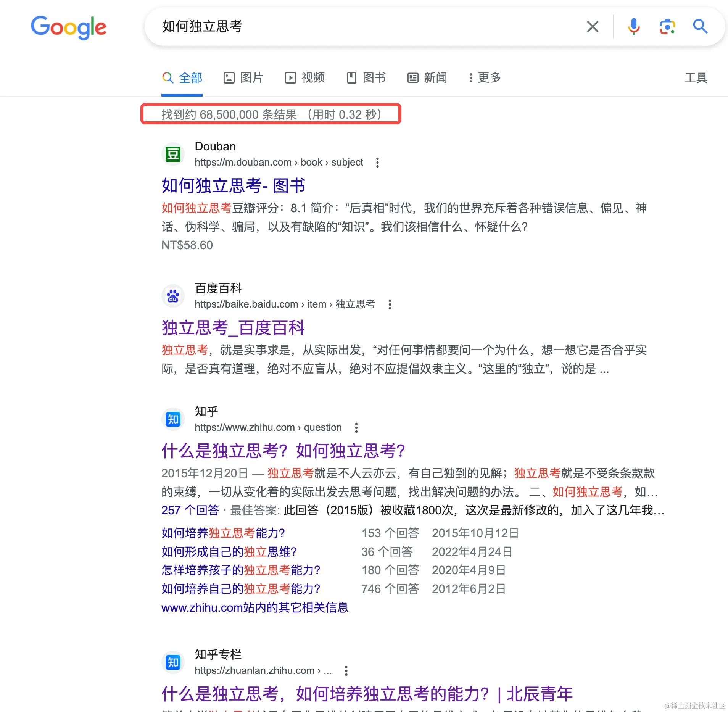Image resolution: width=728 pixels, height=712 pixels.
Task: Click the 2012年6月2日 date
Action: 469,589
